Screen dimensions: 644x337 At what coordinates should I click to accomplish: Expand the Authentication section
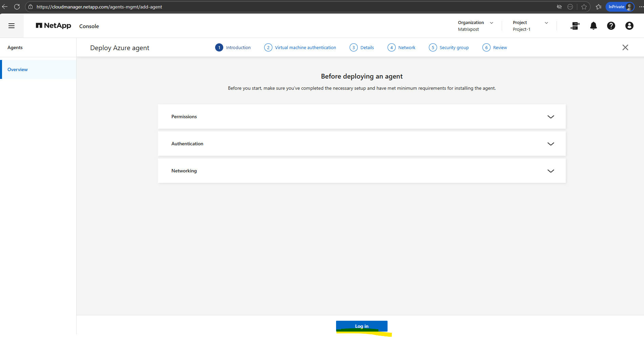(362, 144)
